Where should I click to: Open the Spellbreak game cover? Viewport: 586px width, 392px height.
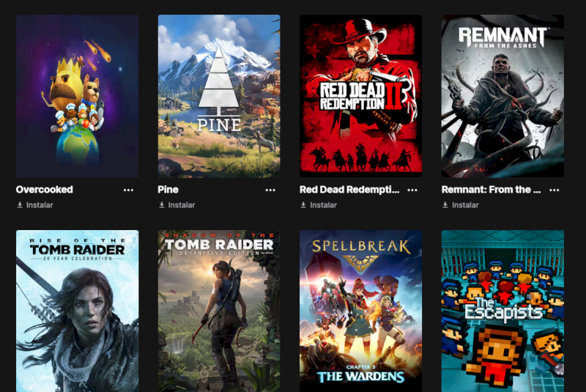tap(360, 311)
